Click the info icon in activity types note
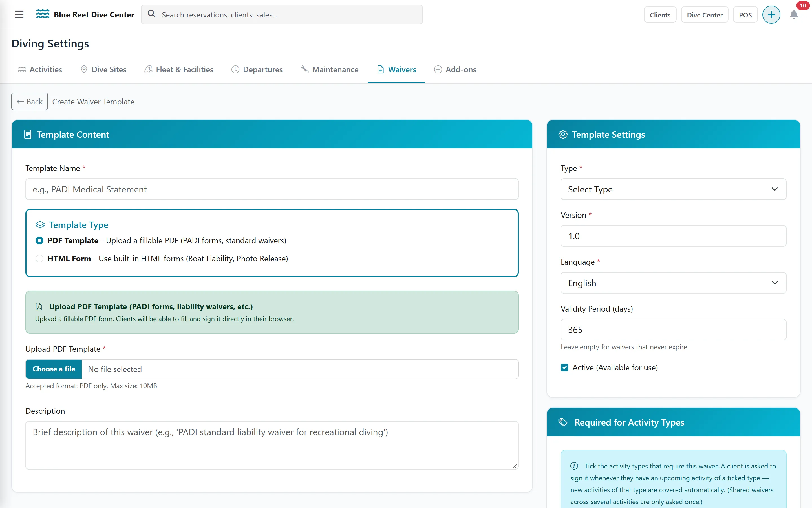The height and width of the screenshot is (508, 812). click(574, 466)
